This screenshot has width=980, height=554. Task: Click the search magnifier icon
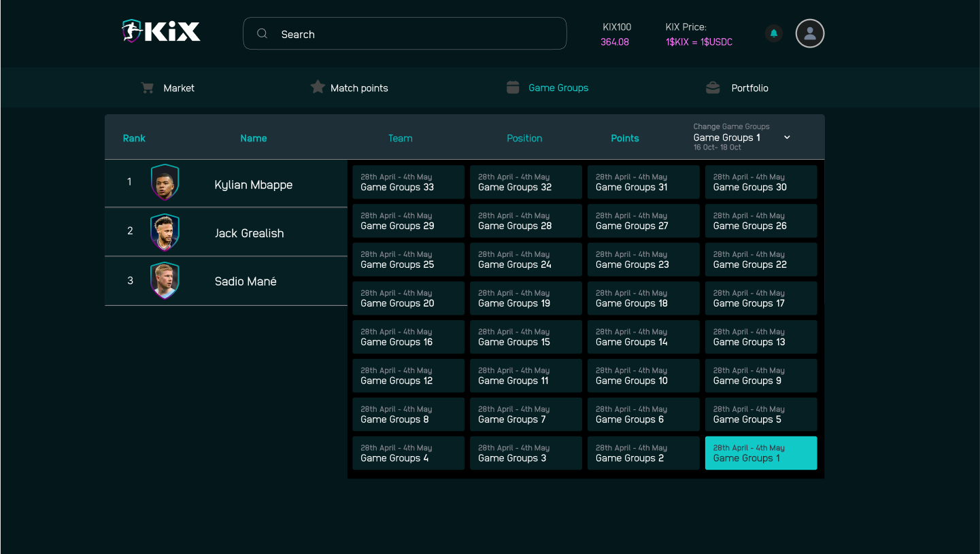click(262, 33)
